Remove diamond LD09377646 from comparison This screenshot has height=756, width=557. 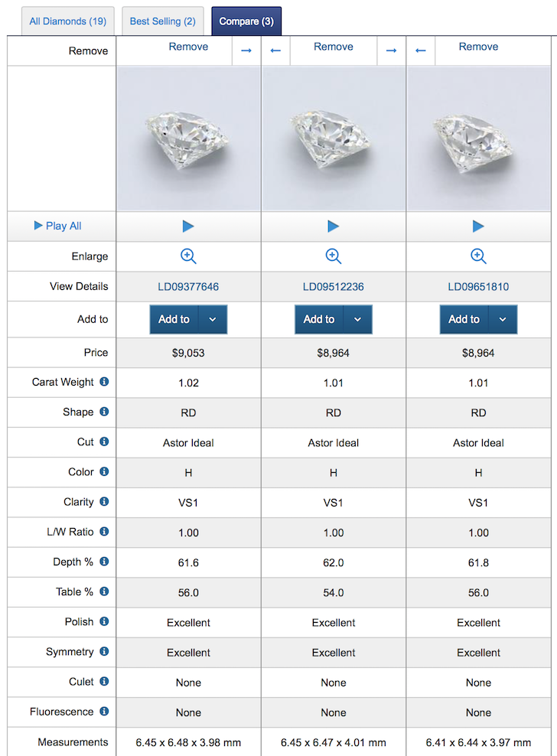[x=188, y=47]
